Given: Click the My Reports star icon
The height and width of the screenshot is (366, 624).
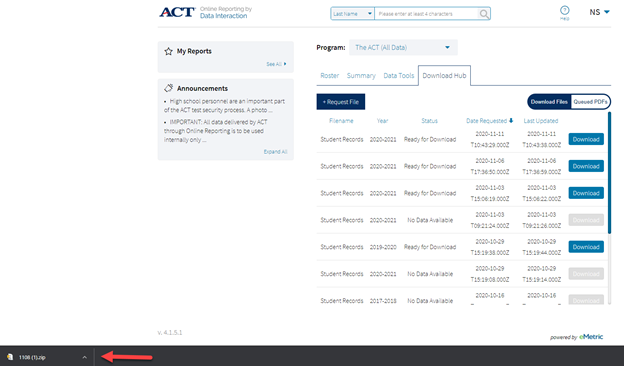Looking at the screenshot, I should (x=168, y=51).
